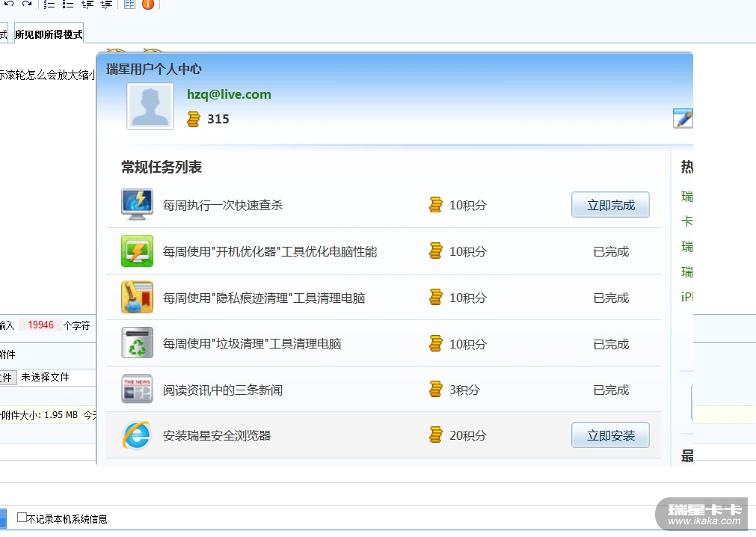Insert bulleted list in editor

(68, 4)
